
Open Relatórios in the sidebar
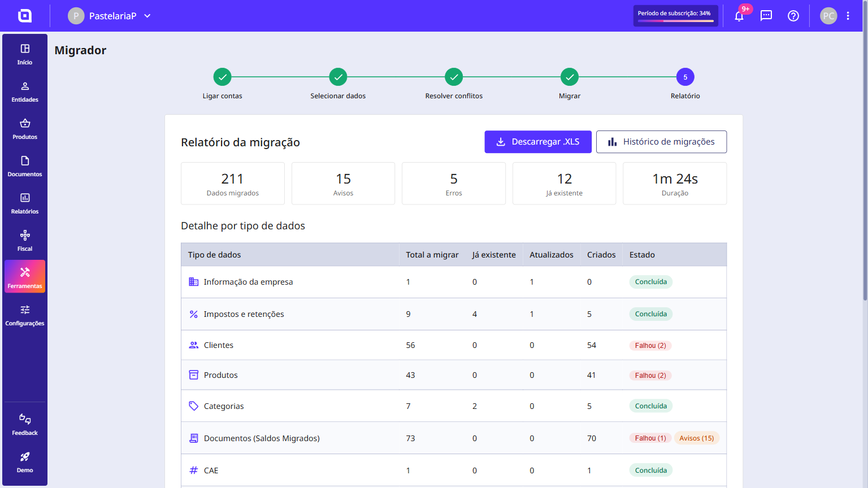(25, 204)
